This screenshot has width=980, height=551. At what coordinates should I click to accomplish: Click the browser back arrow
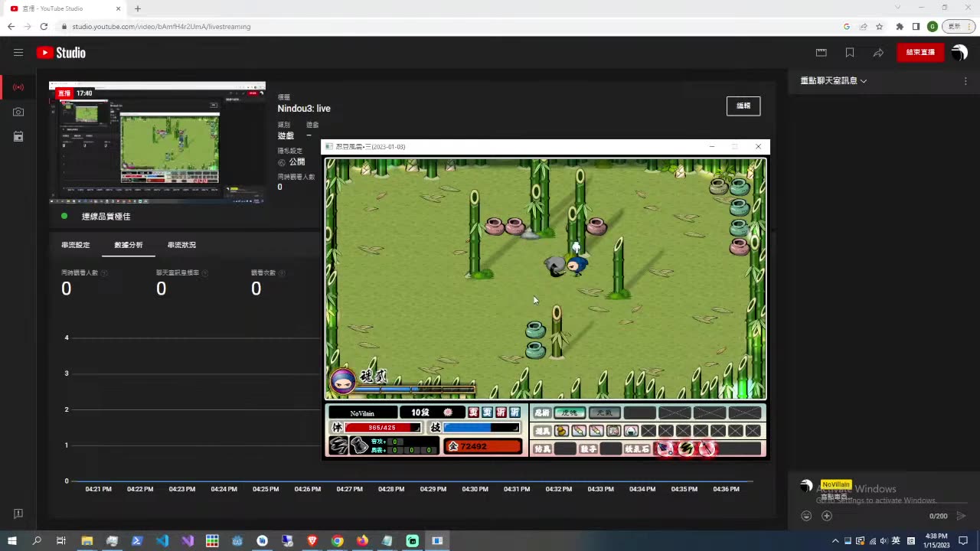pos(11,26)
